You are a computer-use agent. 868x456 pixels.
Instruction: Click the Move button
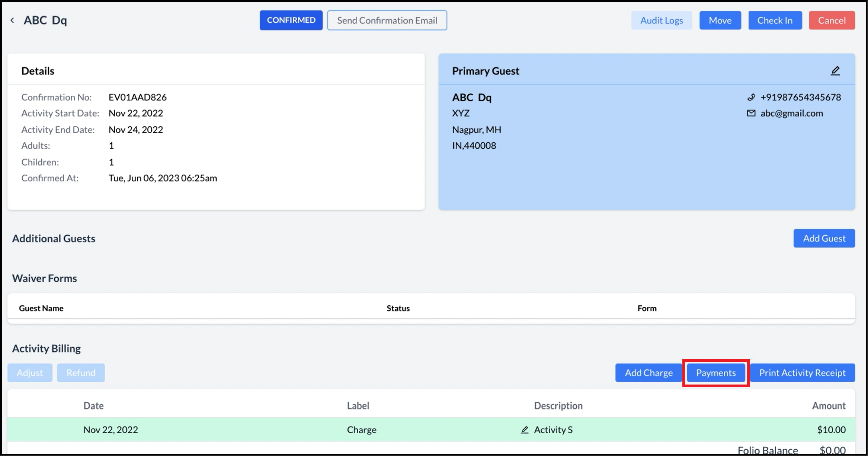[720, 20]
